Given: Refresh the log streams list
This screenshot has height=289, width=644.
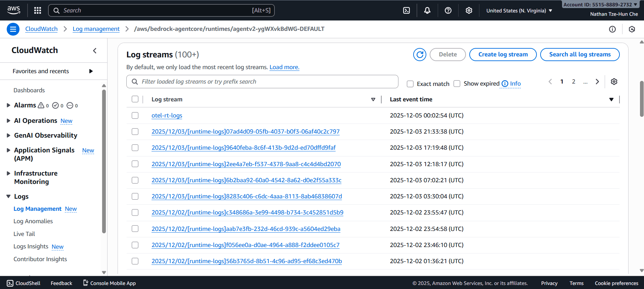Looking at the screenshot, I should 420,54.
